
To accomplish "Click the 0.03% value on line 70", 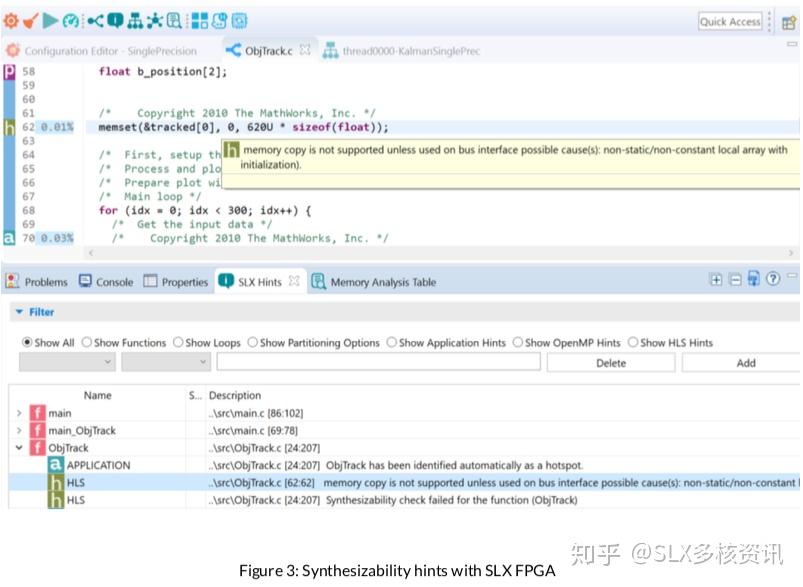I will (x=57, y=238).
